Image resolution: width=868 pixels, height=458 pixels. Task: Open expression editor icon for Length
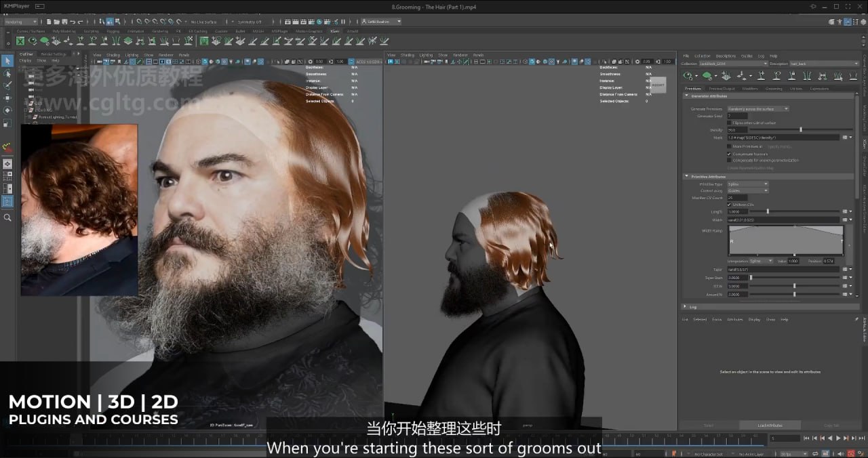point(844,211)
